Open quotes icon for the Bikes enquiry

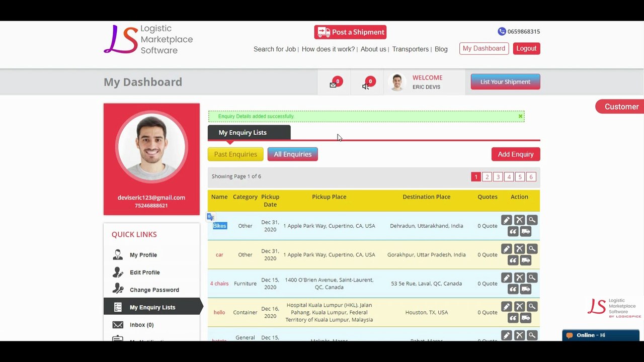coord(513,232)
